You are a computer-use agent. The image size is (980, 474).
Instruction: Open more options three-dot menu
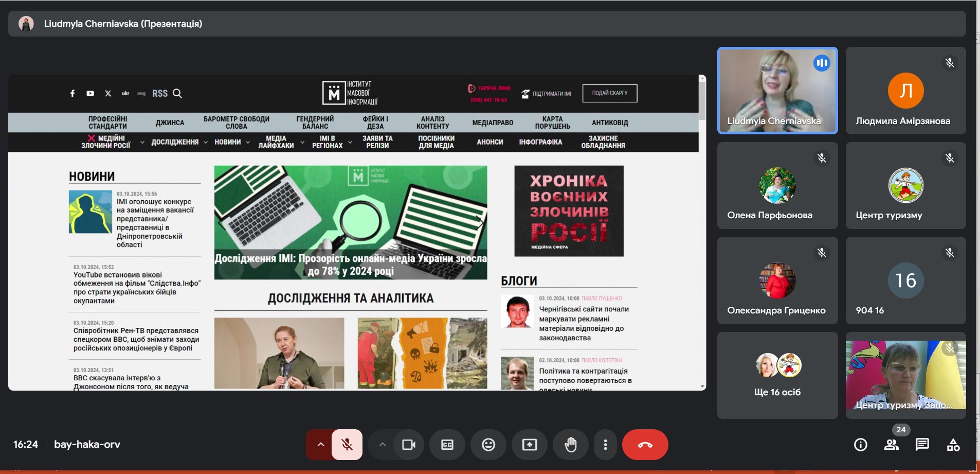click(605, 445)
